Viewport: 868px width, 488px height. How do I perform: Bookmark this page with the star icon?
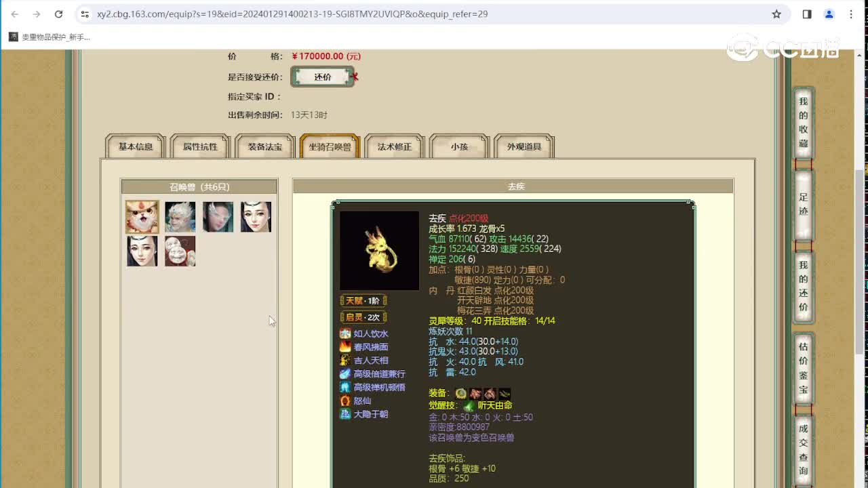[776, 14]
